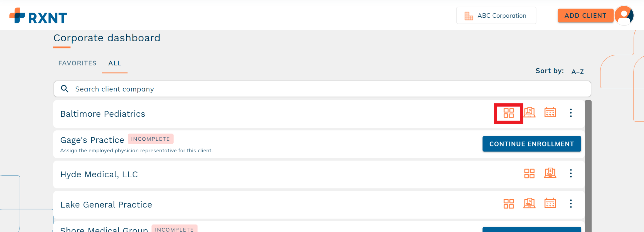Screen dimensions: 644x232
Task: Switch to the FAVORITES tab
Action: click(x=77, y=63)
